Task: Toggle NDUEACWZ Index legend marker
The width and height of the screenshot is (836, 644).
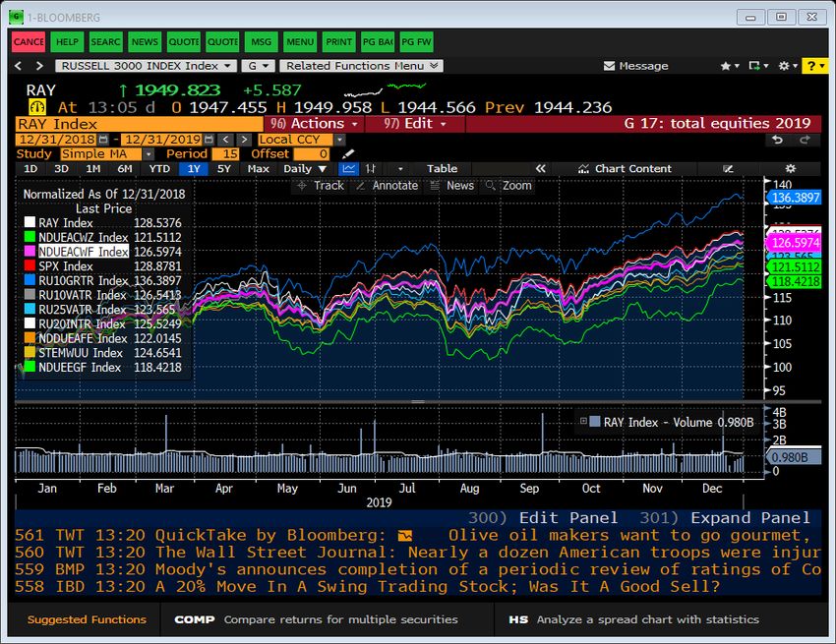Action: click(30, 237)
